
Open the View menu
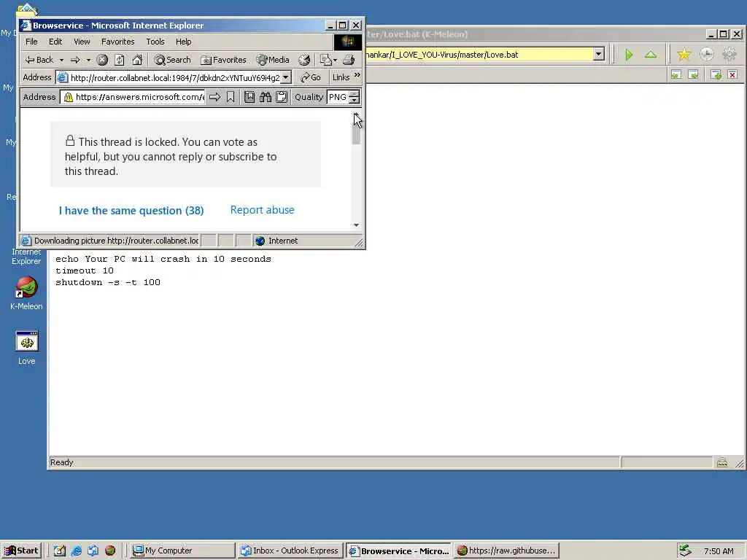(82, 42)
